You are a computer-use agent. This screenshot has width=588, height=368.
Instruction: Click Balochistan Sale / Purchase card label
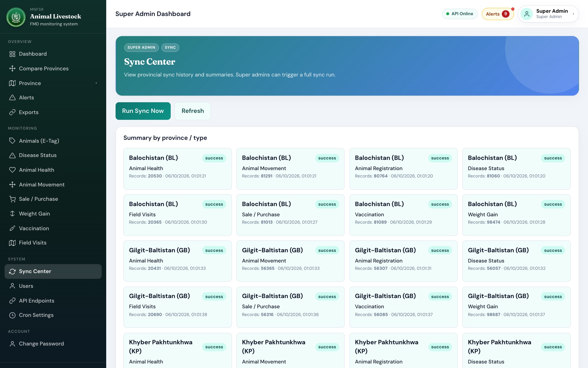point(261,215)
